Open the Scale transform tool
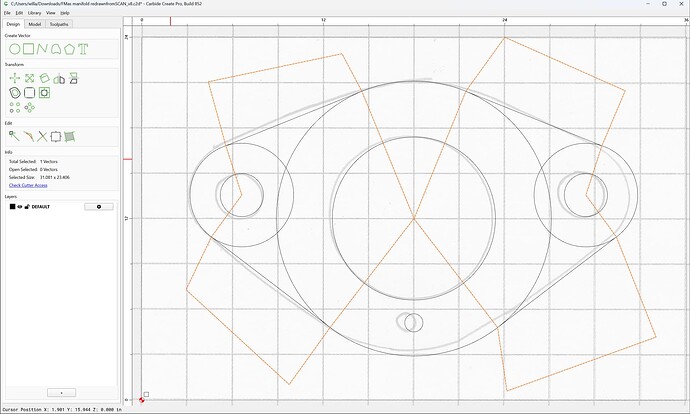This screenshot has width=690, height=414. pyautogui.click(x=29, y=78)
